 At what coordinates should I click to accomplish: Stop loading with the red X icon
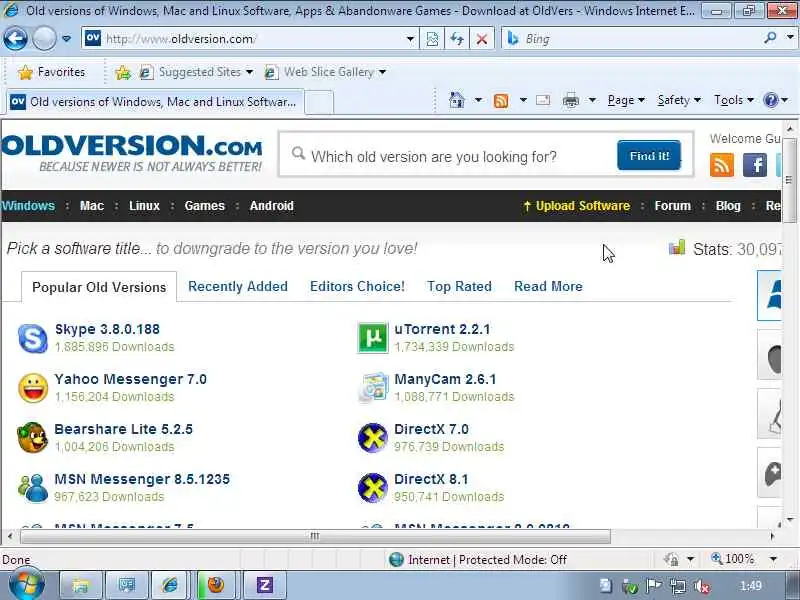pos(481,39)
